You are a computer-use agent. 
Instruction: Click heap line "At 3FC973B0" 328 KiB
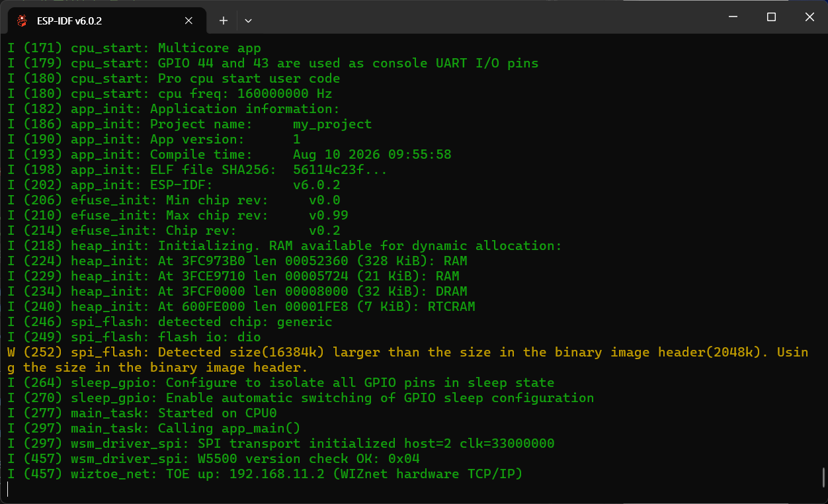click(237, 261)
